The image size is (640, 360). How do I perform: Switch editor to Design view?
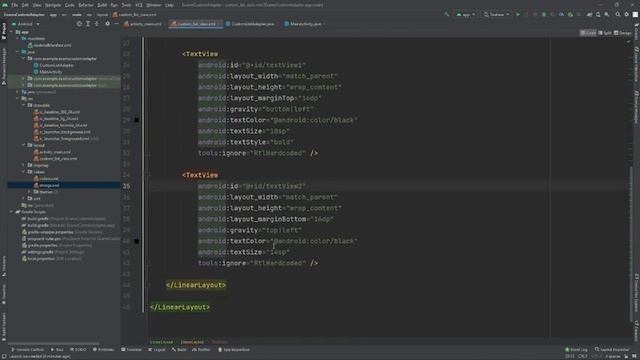[622, 33]
